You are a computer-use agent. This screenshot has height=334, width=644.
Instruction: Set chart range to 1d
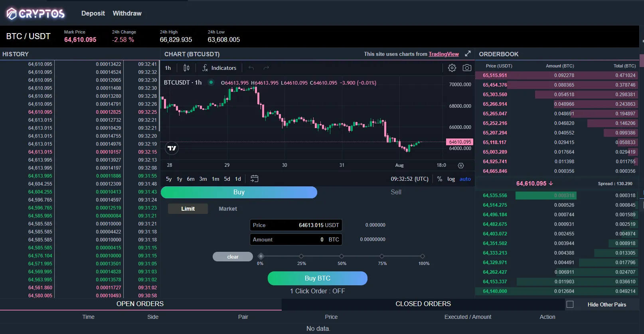pos(238,179)
